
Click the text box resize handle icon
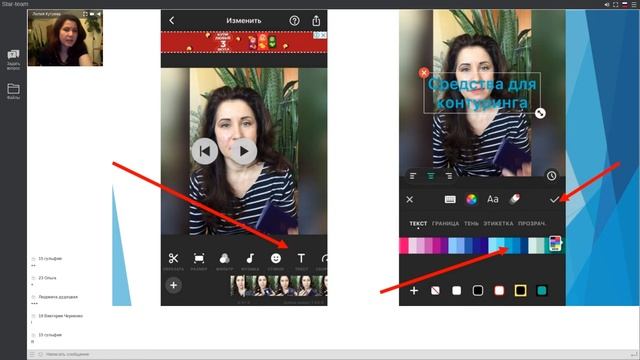(x=540, y=113)
